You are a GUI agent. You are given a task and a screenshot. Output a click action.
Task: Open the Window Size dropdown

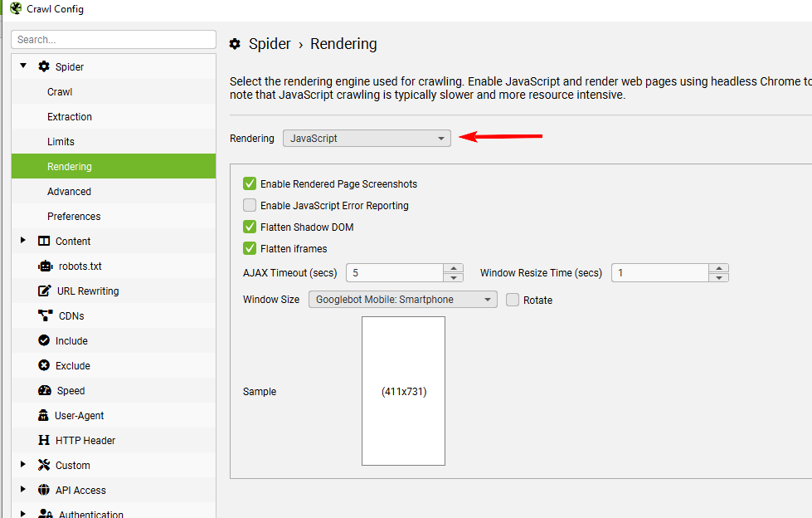[489, 299]
